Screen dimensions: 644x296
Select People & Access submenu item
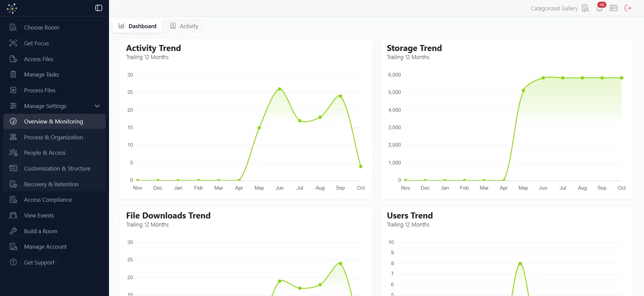(x=54, y=153)
